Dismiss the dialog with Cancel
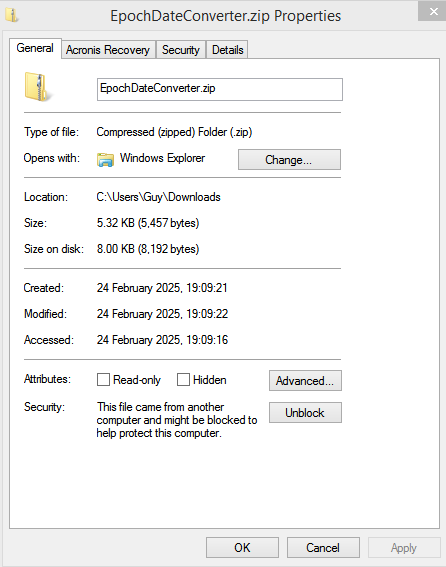This screenshot has width=446, height=567. (323, 547)
